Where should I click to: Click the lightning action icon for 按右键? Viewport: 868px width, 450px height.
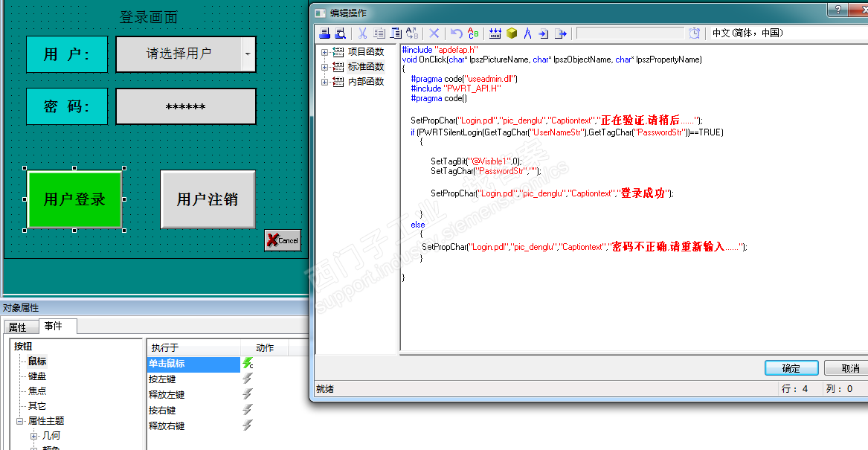pyautogui.click(x=248, y=410)
